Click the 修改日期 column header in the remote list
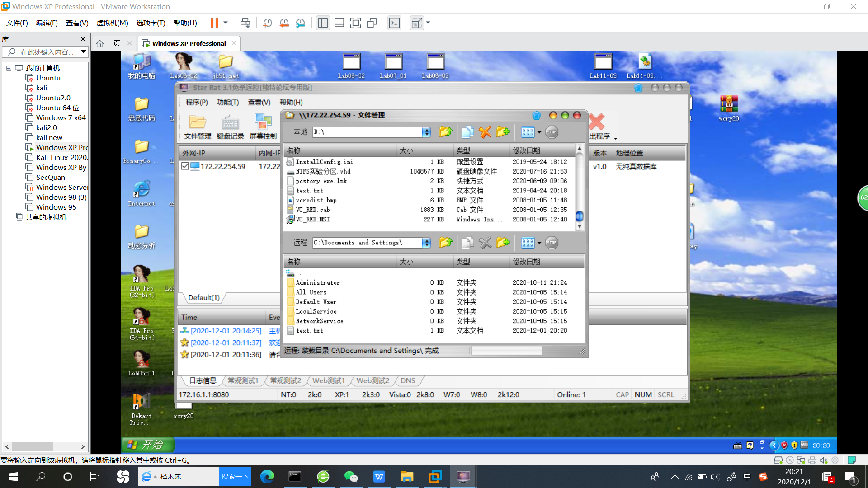Viewport: 868px width, 488px height. coord(526,262)
